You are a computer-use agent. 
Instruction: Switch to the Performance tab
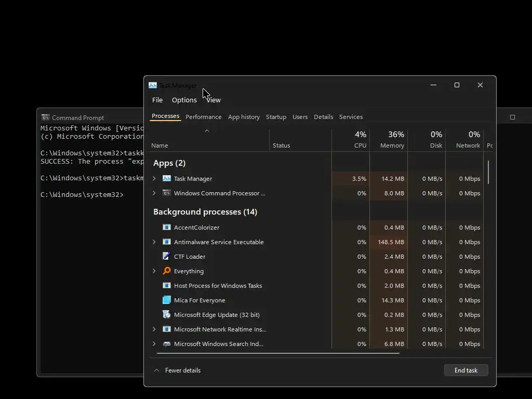click(x=204, y=117)
